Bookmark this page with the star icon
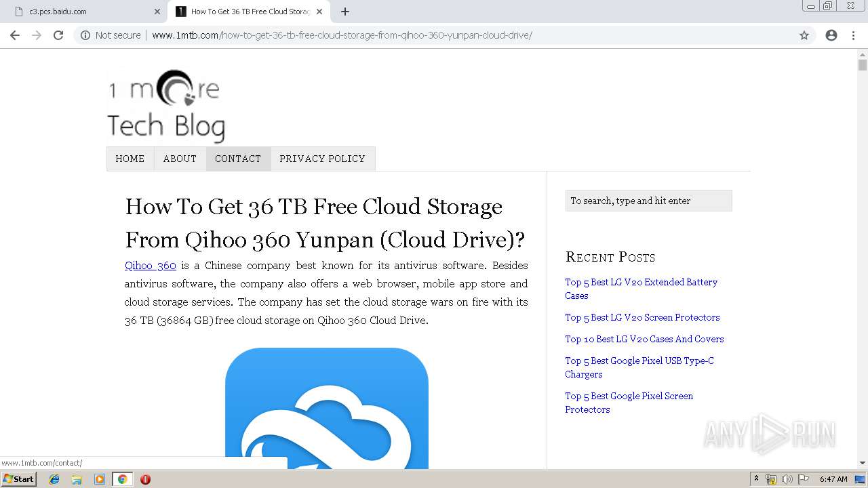The image size is (868, 488). 804,35
